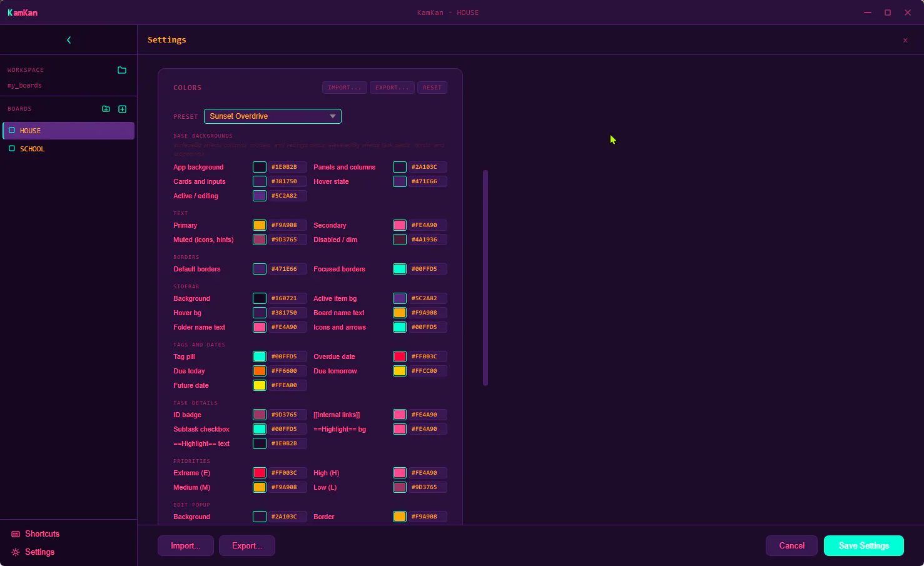924x566 pixels.
Task: Create new board plus icon
Action: click(123, 109)
